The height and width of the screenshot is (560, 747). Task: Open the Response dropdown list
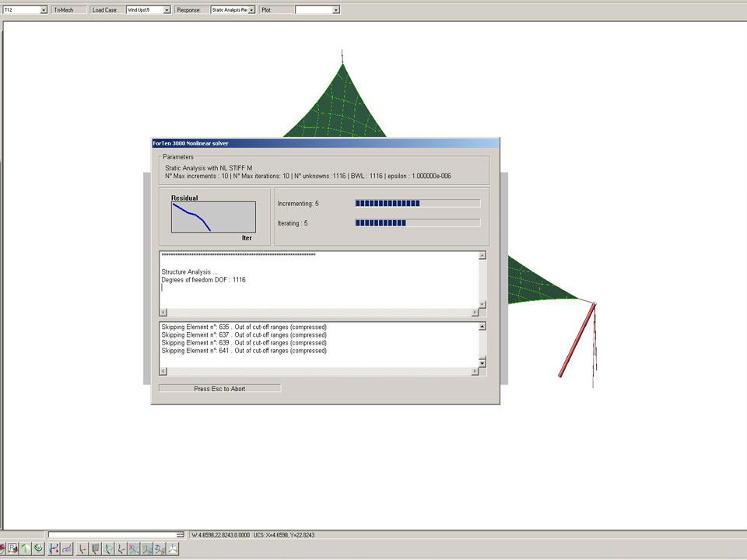point(251,10)
